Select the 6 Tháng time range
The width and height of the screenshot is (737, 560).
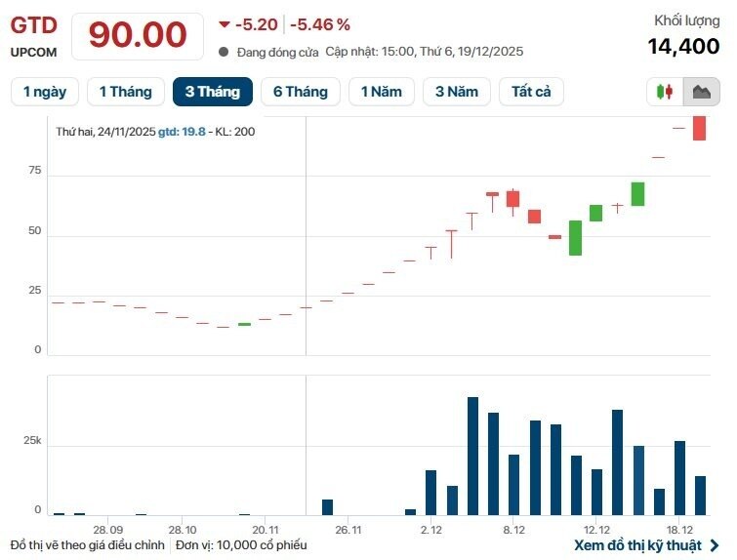pyautogui.click(x=300, y=92)
